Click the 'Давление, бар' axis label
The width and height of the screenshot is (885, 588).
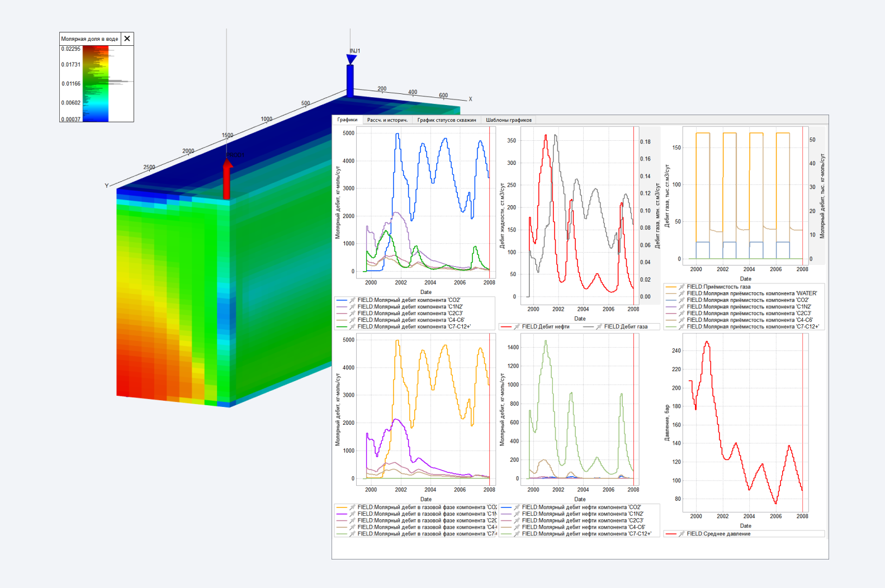[667, 423]
